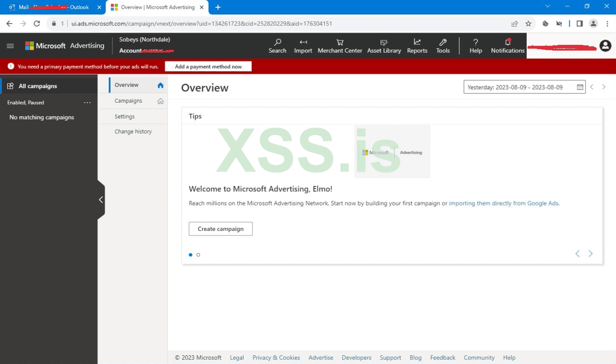Click the Campaigns home outline icon
The height and width of the screenshot is (364, 616).
(x=161, y=101)
